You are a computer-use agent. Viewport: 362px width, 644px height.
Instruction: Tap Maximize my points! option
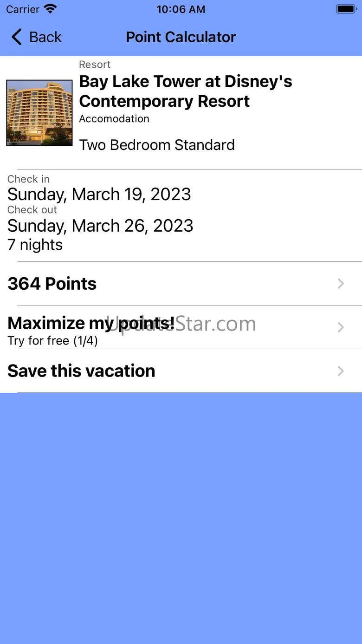click(x=91, y=323)
